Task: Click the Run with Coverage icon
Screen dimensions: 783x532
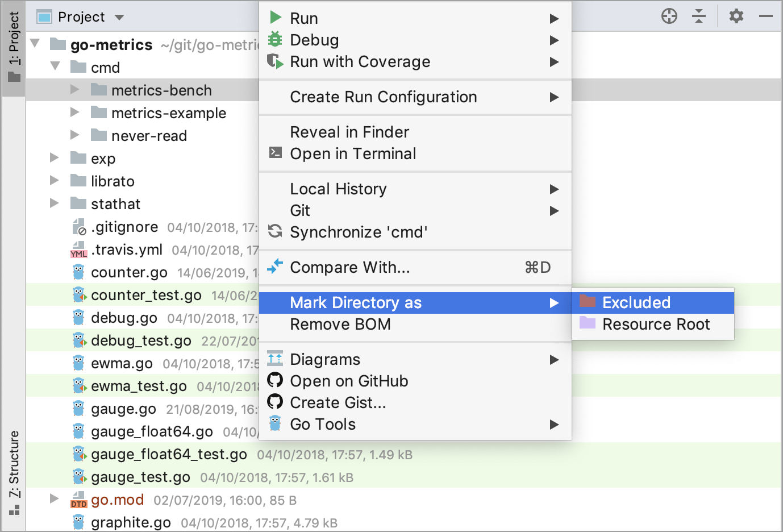Action: [x=276, y=61]
